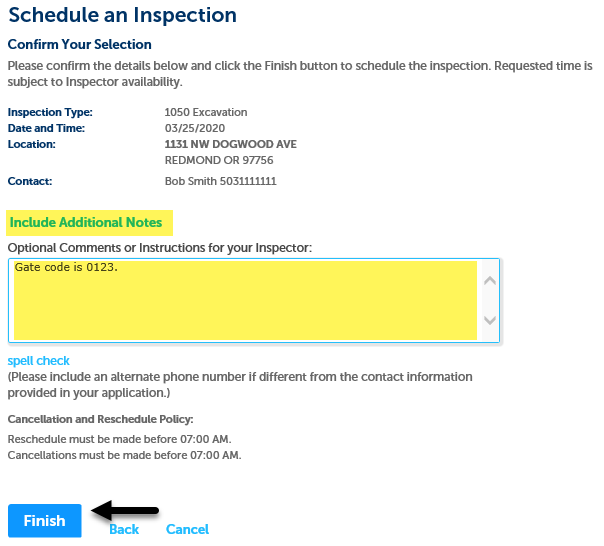
Task: Go back using the Back link
Action: point(124,529)
